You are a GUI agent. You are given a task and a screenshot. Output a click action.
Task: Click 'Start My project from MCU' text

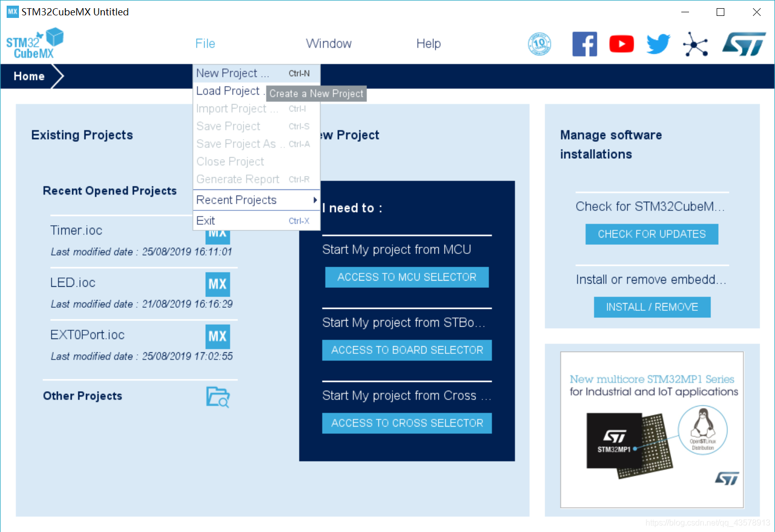[397, 249]
